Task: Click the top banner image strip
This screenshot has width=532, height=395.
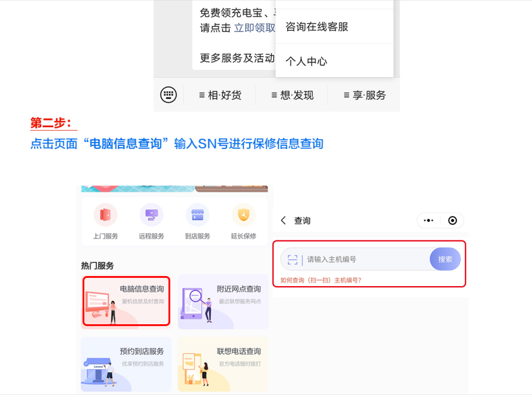Action: click(175, 188)
